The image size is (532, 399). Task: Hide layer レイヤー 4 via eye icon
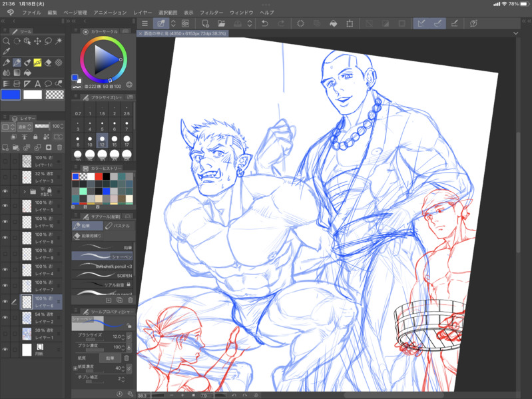(x=5, y=270)
